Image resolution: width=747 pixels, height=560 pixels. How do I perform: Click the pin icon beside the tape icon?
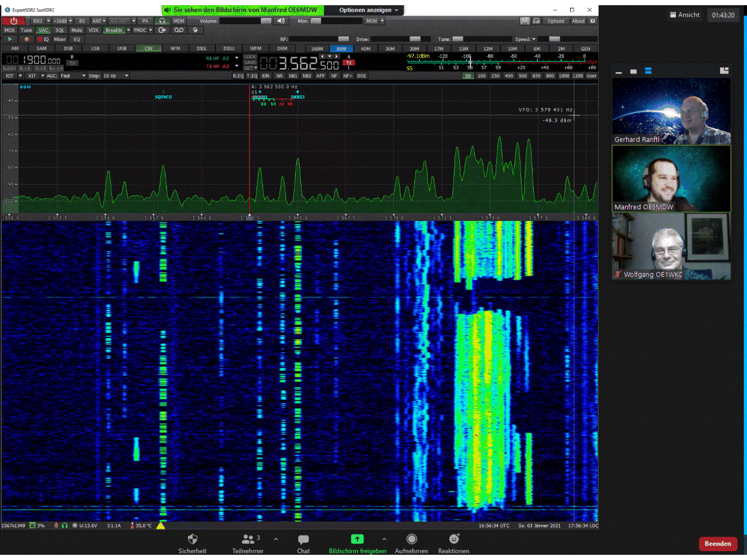point(196,30)
